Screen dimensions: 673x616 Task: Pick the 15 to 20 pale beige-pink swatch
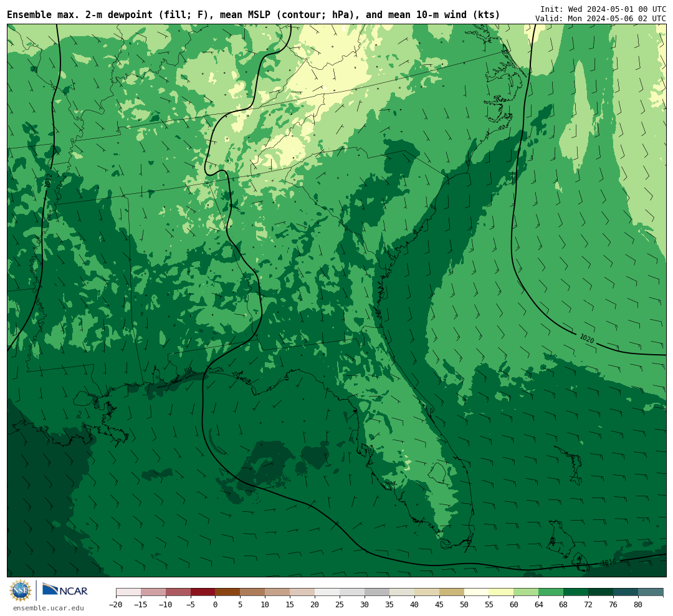(303, 592)
